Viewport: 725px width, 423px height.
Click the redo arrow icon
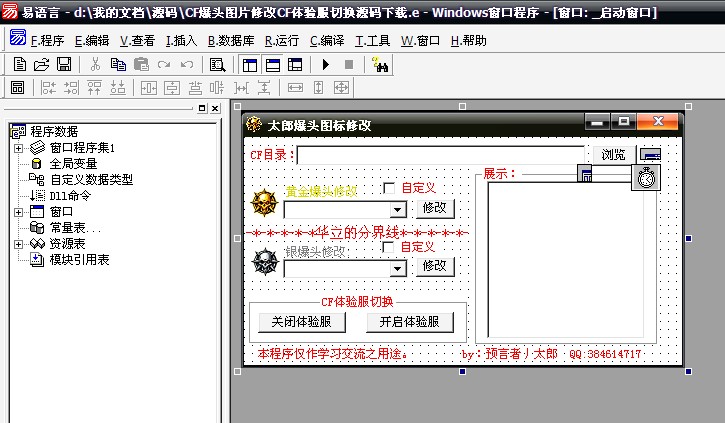click(x=164, y=64)
